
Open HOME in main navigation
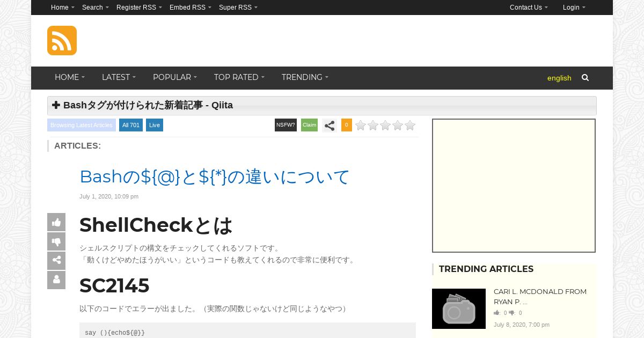click(x=70, y=77)
